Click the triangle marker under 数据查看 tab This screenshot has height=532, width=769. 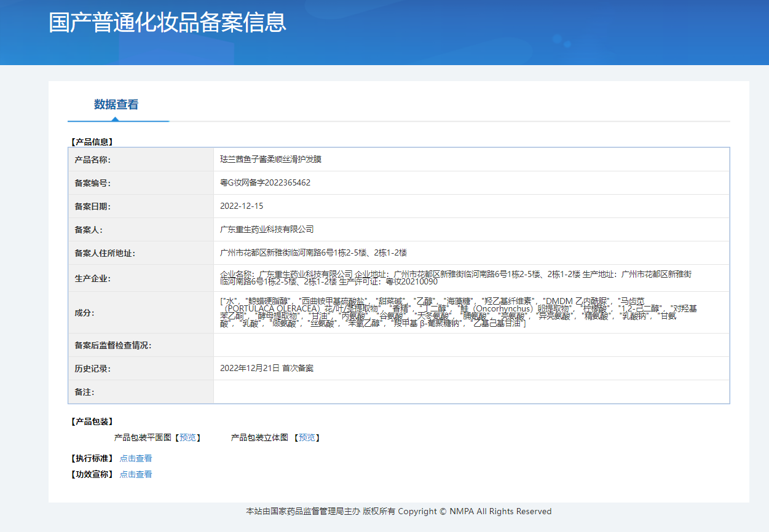[x=115, y=119]
